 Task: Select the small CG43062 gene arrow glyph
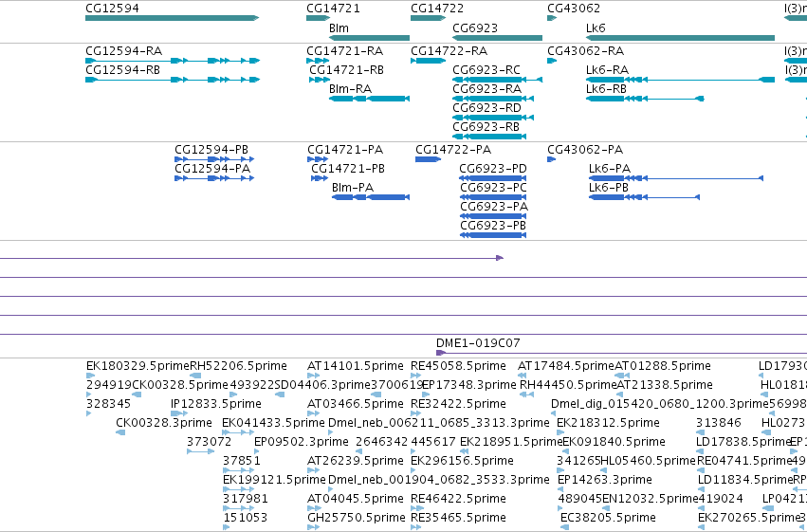(552, 18)
